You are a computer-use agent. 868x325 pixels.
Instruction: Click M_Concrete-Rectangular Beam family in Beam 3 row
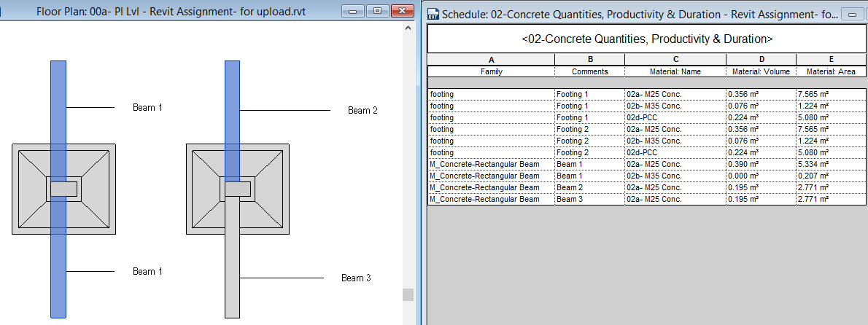491,199
